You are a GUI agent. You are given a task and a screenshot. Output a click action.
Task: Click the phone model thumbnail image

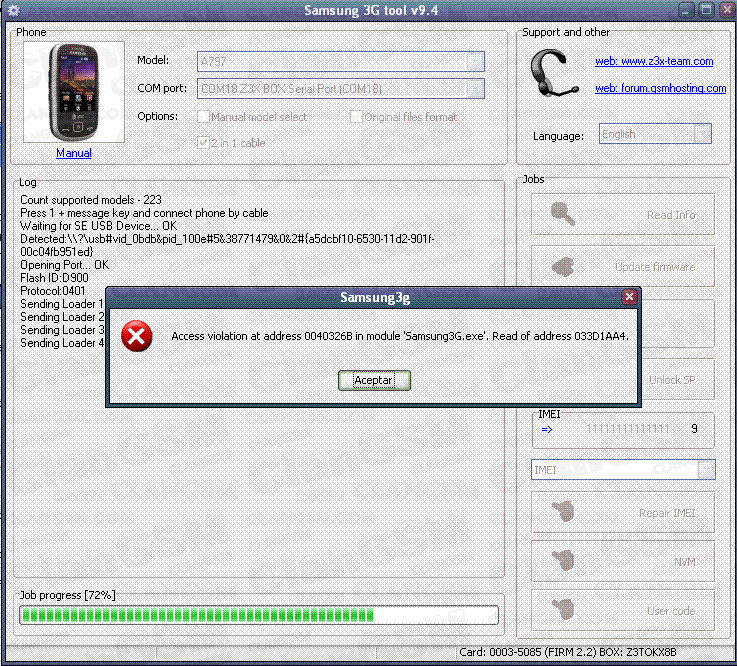point(74,92)
